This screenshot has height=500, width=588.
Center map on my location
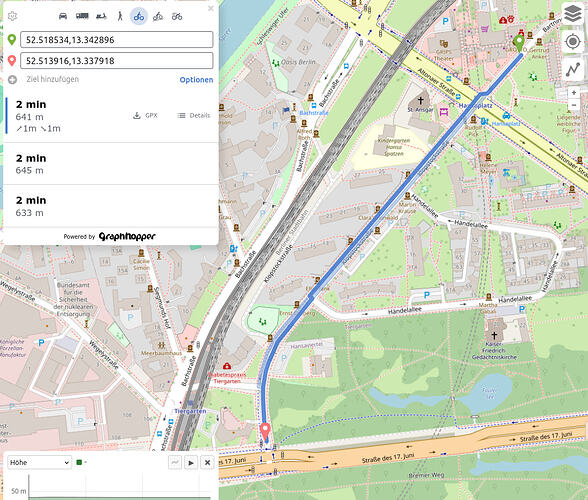click(572, 42)
